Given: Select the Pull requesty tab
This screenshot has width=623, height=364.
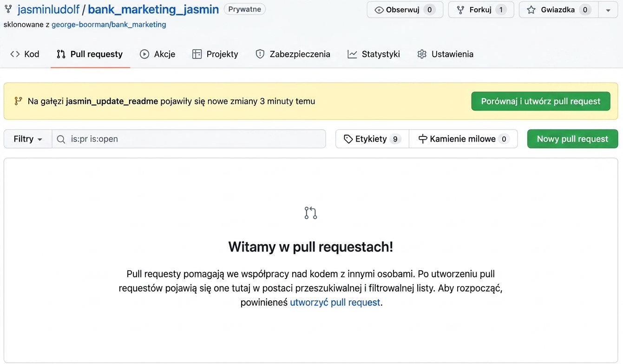Looking at the screenshot, I should coord(90,54).
